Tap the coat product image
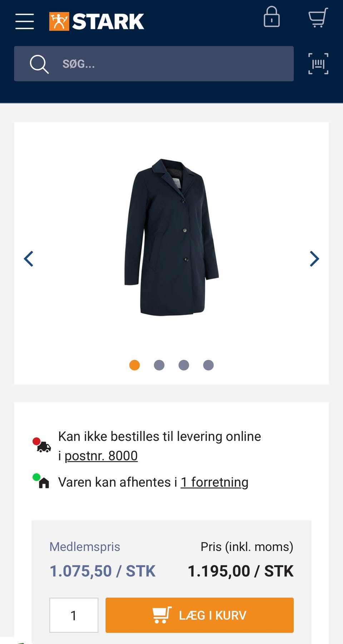Viewport: 343px width, 644px height. point(171,237)
